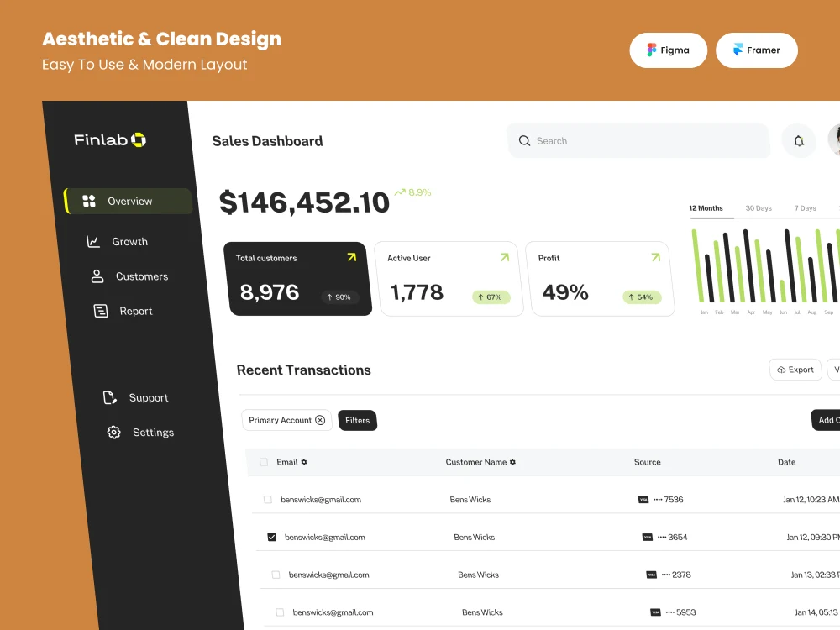Screen dimensions: 840x630
Task: Export the recent transactions
Action: (795, 370)
